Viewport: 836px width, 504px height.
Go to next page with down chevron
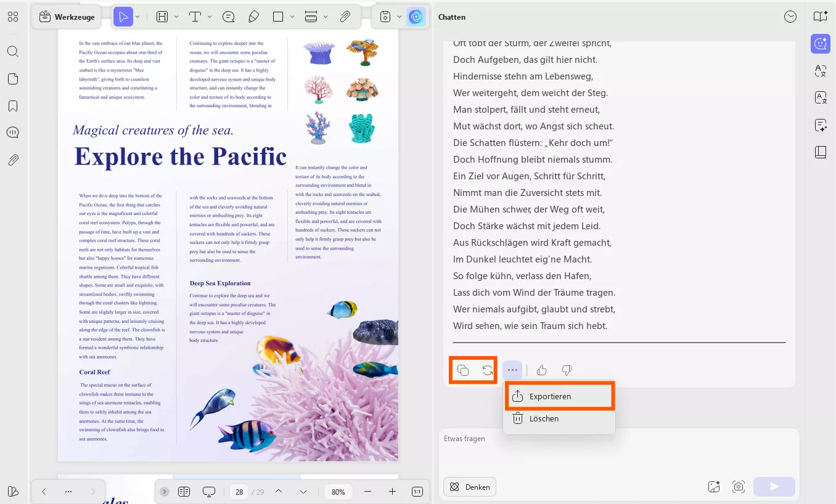point(303,492)
